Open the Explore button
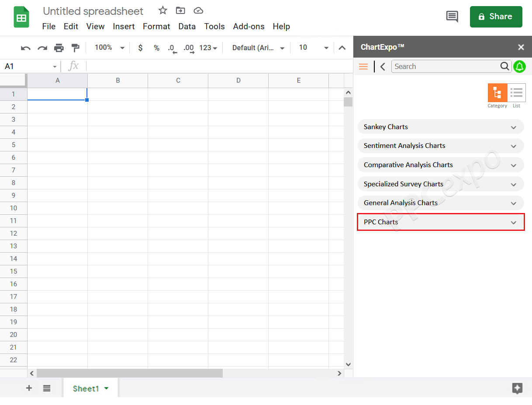The height and width of the screenshot is (405, 532). 517,388
